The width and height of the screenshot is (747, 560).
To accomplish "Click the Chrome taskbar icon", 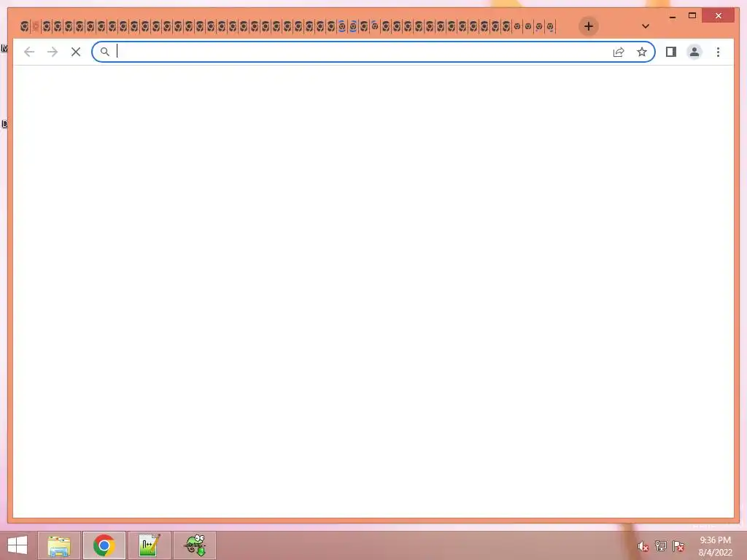I will 104,545.
